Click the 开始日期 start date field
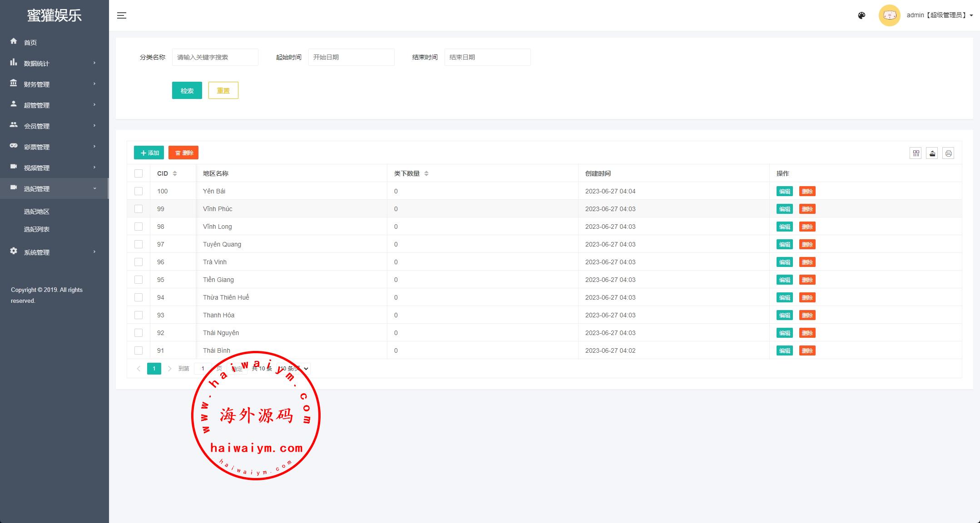 351,57
